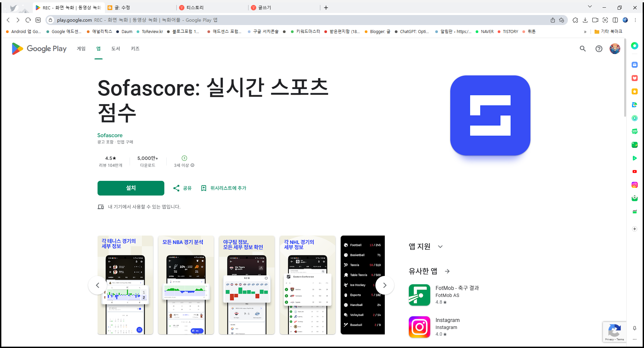Bookmark this page with the star icon
Image resolution: width=644 pixels, height=348 pixels.
pyautogui.click(x=562, y=20)
